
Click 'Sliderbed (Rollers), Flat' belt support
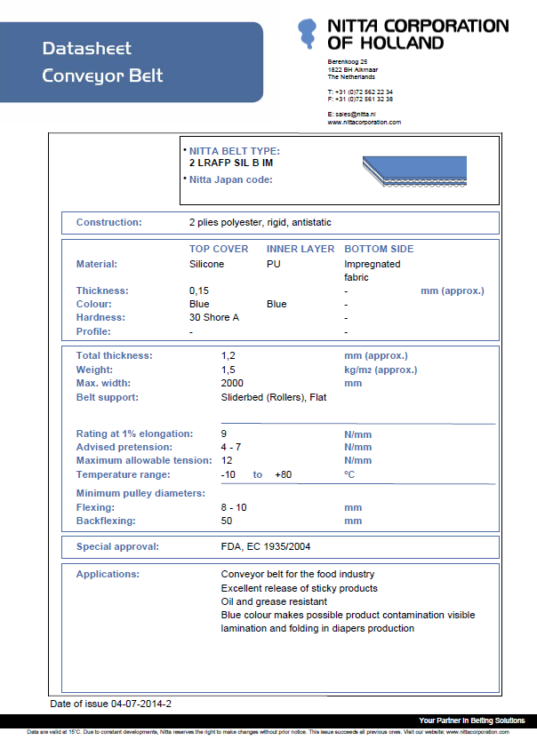[274, 397]
